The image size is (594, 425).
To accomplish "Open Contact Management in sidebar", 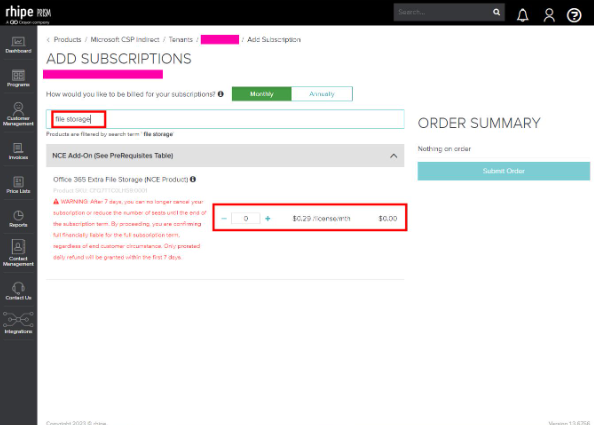I will coord(18,252).
